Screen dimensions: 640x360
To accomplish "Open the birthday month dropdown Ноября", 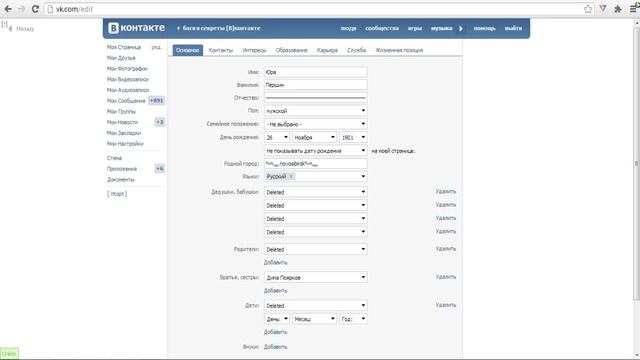I will [x=314, y=138].
